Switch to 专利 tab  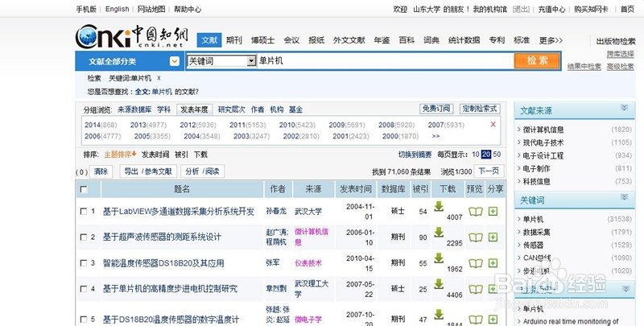point(497,40)
